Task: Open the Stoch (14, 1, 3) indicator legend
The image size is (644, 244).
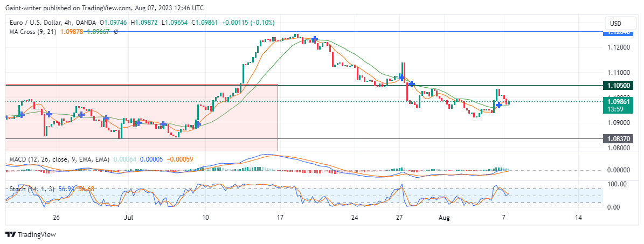Action: click(x=31, y=189)
